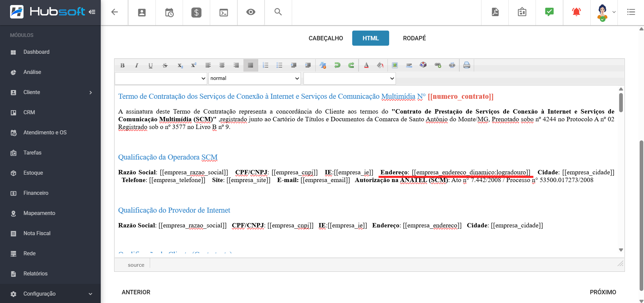Open the PDF export icon in top bar
The height and width of the screenshot is (303, 644).
(x=495, y=12)
